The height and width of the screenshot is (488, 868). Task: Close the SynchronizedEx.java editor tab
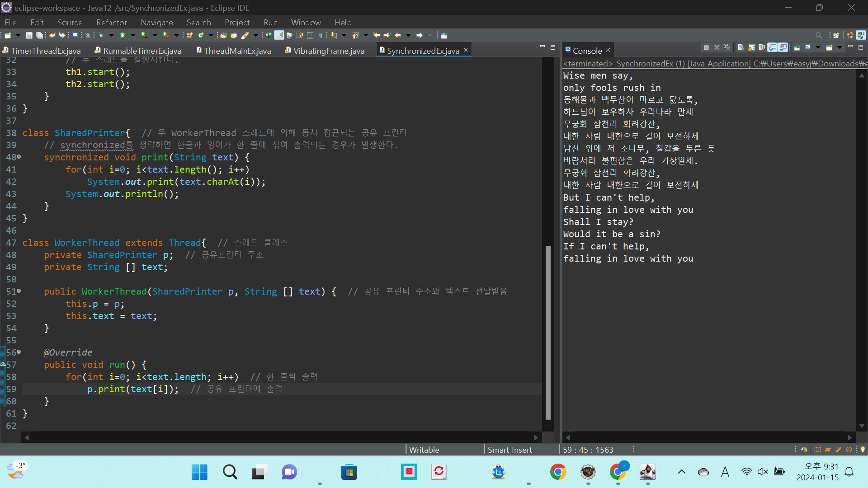pyautogui.click(x=466, y=50)
